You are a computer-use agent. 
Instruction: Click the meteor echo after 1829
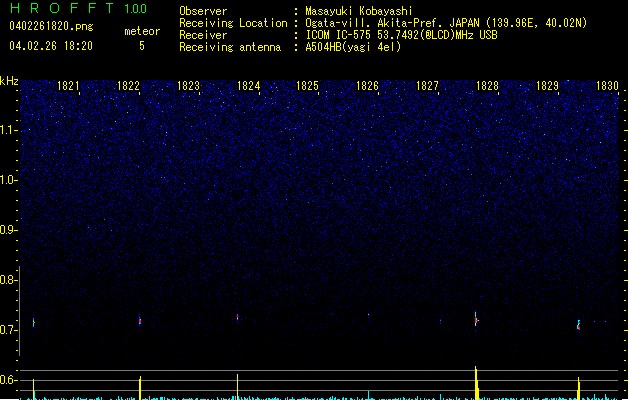[x=578, y=325]
